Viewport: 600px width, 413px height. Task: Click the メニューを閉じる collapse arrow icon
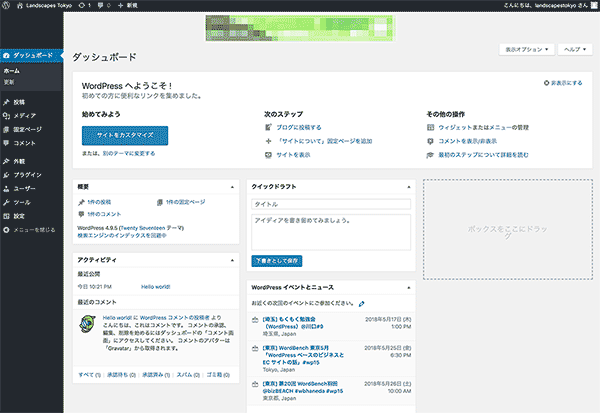pos(6,230)
